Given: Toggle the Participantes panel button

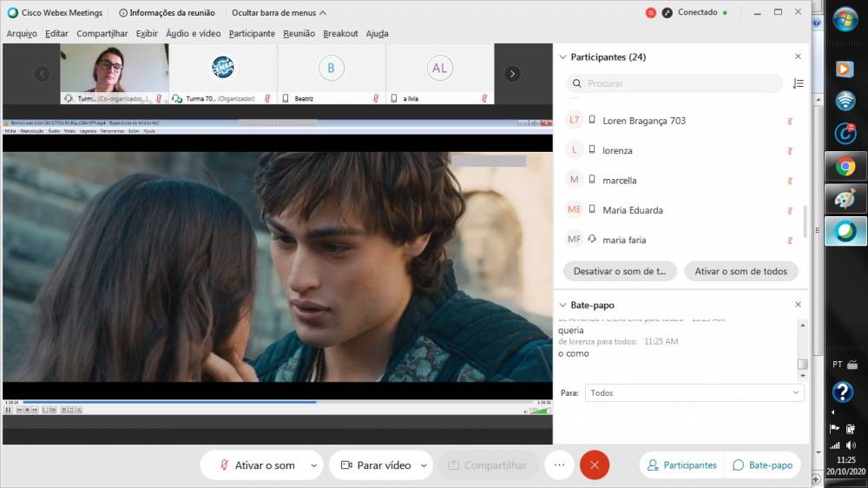Looking at the screenshot, I should click(x=681, y=465).
